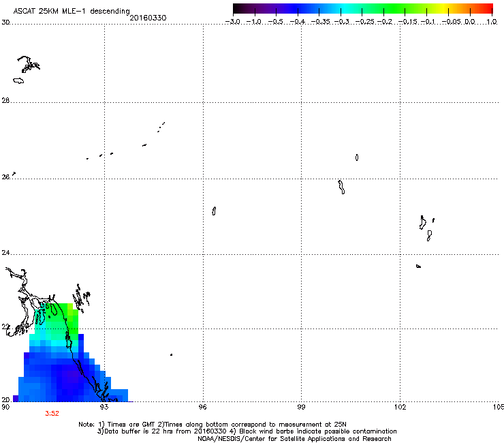Click the latitude label 30
The image size is (504, 443).
5,22
